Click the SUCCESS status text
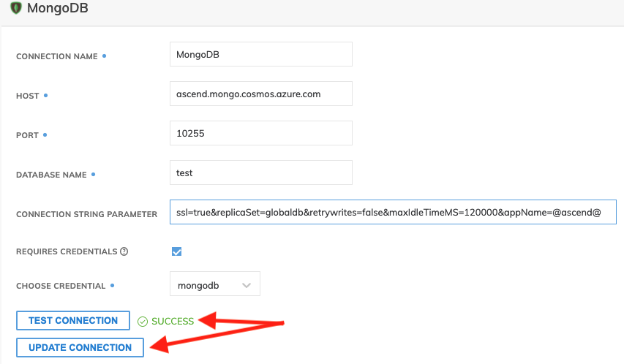Screen dimensions: 624x364 [173, 322]
